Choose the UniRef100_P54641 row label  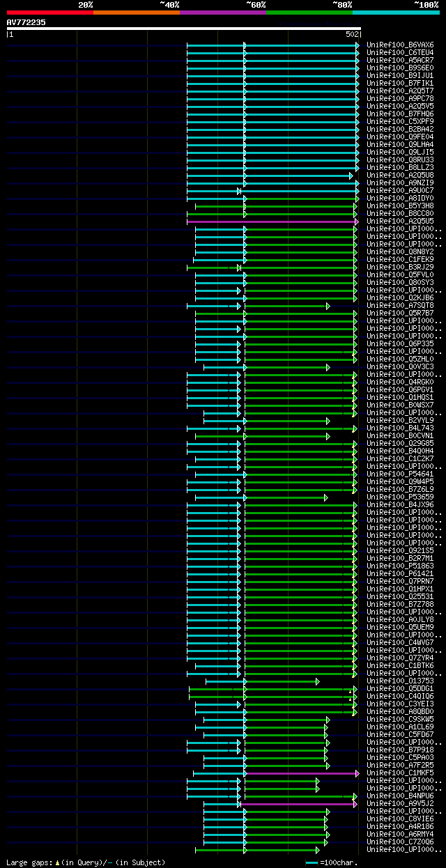(x=400, y=474)
